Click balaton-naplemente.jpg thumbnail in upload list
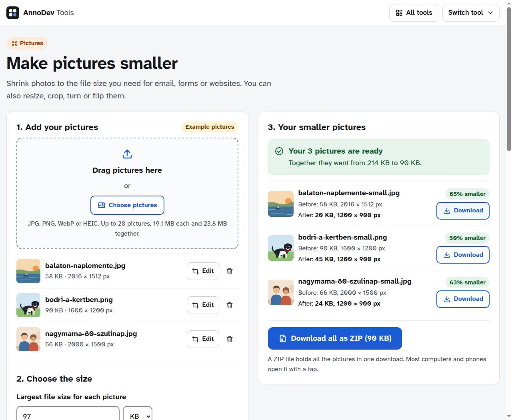Image resolution: width=512 pixels, height=420 pixels. tap(28, 271)
